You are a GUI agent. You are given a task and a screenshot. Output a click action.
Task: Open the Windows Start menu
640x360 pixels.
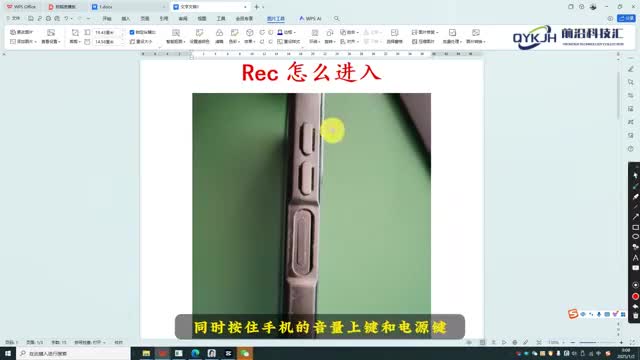[8, 353]
